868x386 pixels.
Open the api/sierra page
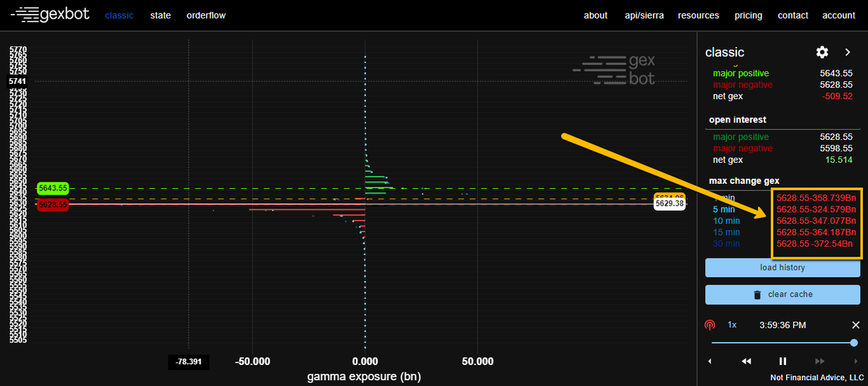coord(644,15)
